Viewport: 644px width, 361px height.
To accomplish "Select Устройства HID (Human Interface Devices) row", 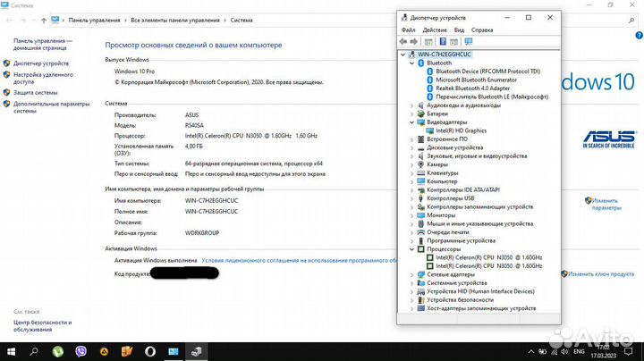I will [x=480, y=291].
